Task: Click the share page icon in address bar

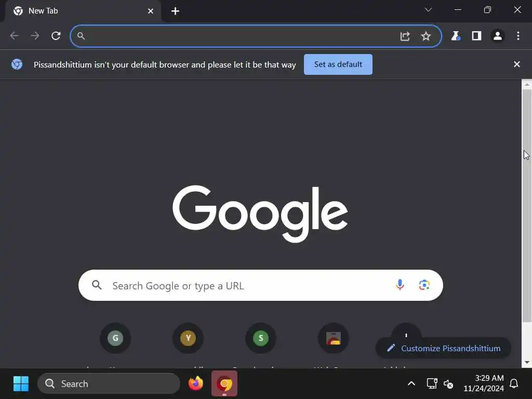Action: click(x=405, y=36)
